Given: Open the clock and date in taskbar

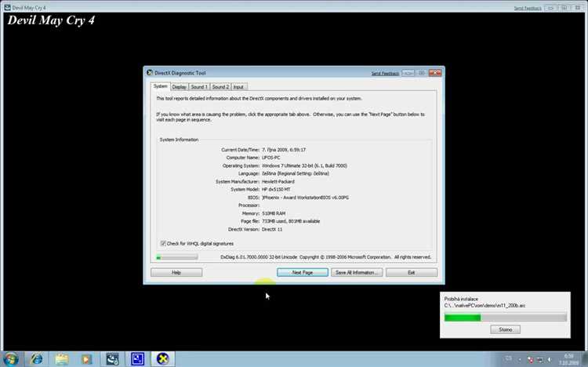Looking at the screenshot, I should click(568, 359).
